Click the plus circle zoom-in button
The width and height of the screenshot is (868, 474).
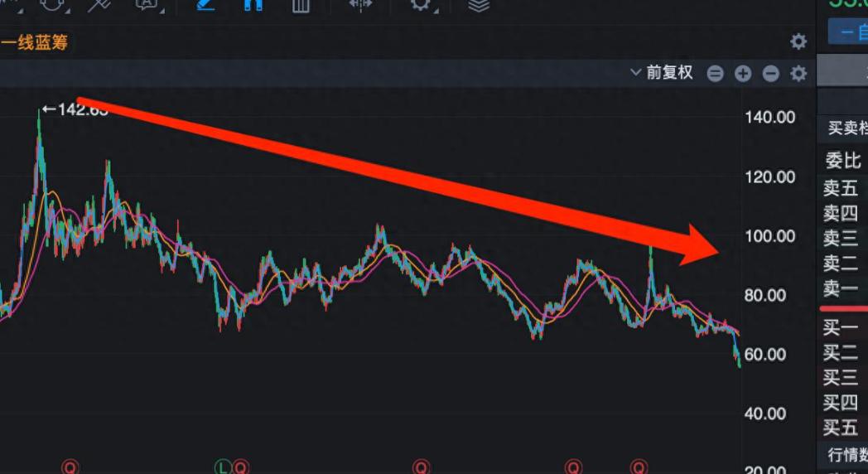743,74
